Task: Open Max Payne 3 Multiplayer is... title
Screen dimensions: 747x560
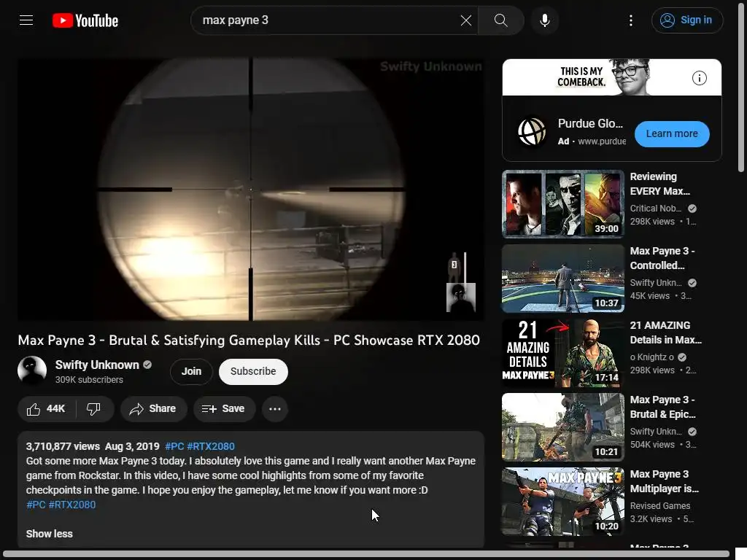Action: (664, 481)
